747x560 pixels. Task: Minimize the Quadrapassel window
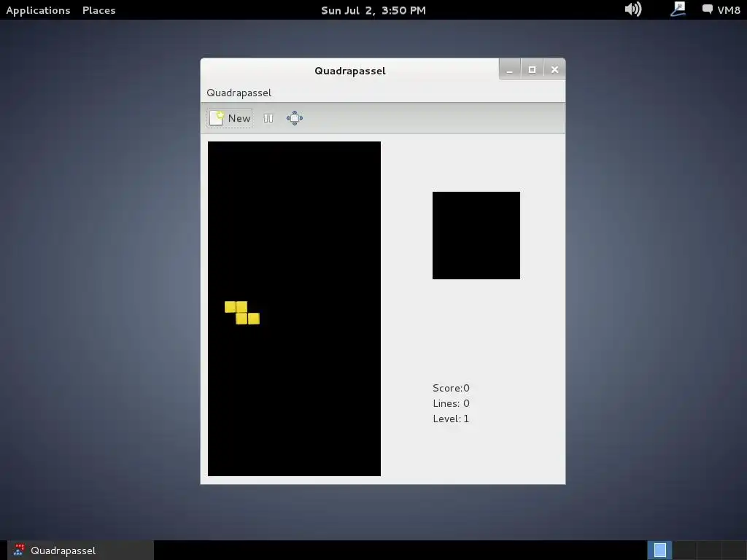(510, 69)
